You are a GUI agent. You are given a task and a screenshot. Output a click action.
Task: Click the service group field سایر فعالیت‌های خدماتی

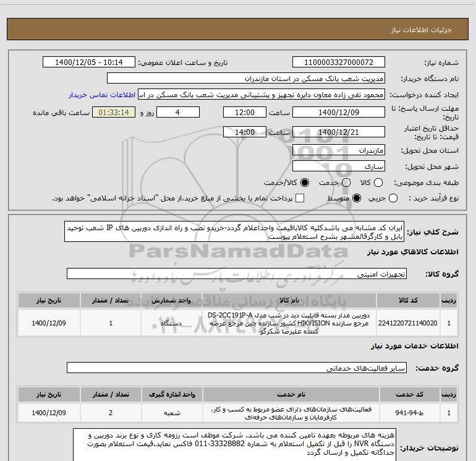click(237, 368)
